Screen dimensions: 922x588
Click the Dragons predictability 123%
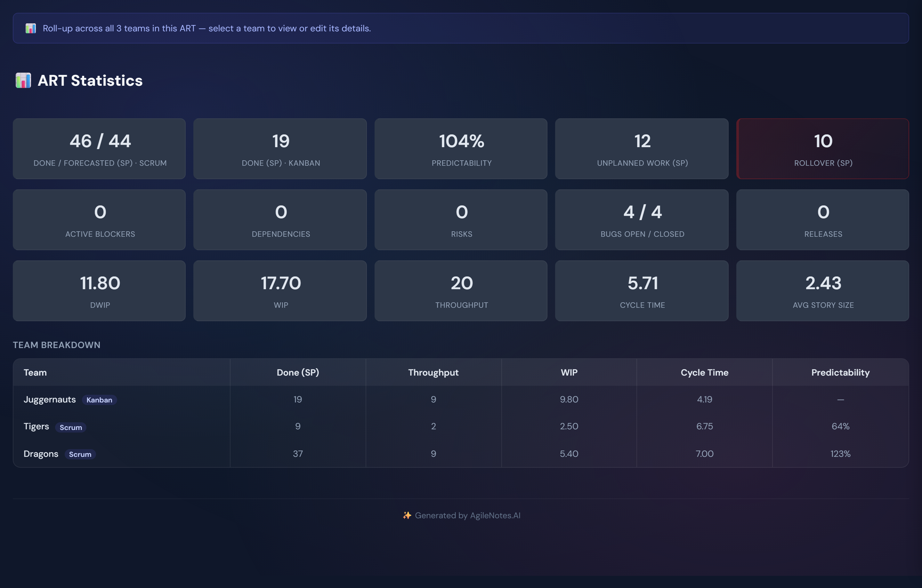click(840, 454)
